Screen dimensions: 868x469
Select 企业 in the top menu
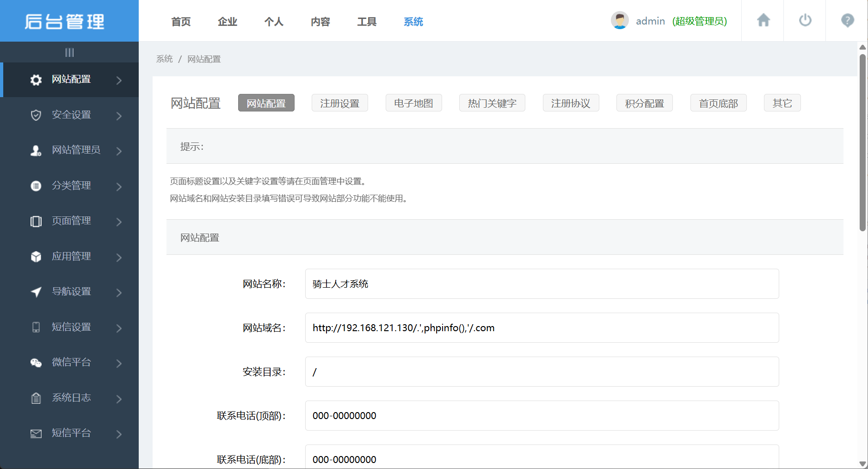pos(227,22)
